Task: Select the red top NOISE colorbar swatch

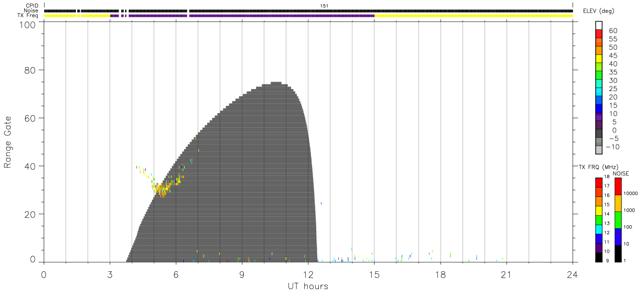Action: point(618,186)
